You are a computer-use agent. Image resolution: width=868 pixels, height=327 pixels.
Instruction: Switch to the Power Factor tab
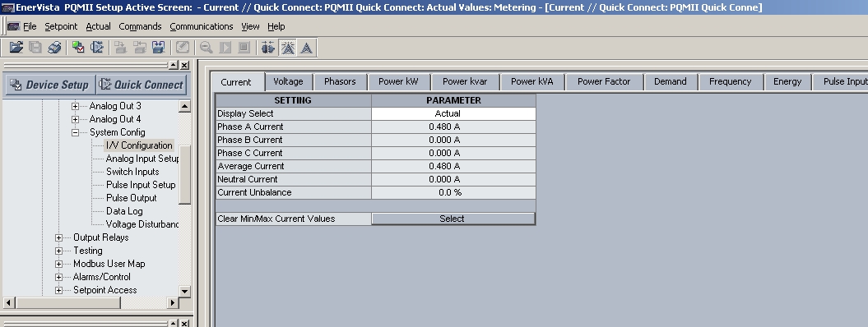point(604,82)
